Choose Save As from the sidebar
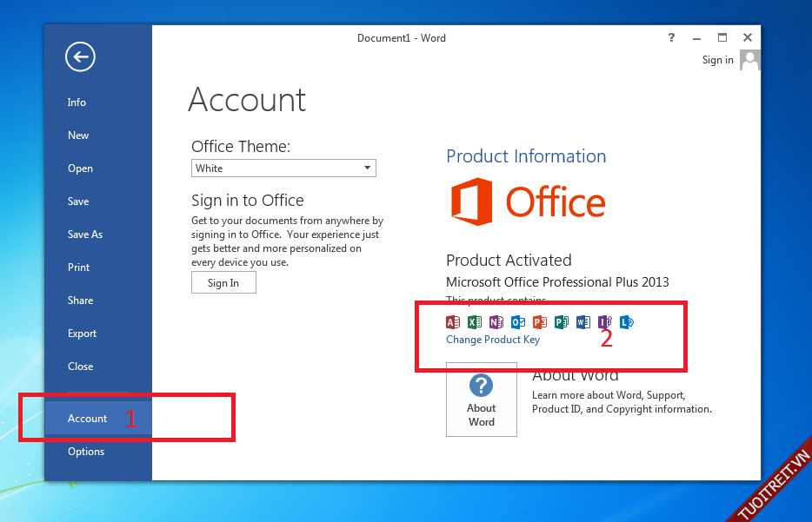The width and height of the screenshot is (812, 522). (x=85, y=235)
